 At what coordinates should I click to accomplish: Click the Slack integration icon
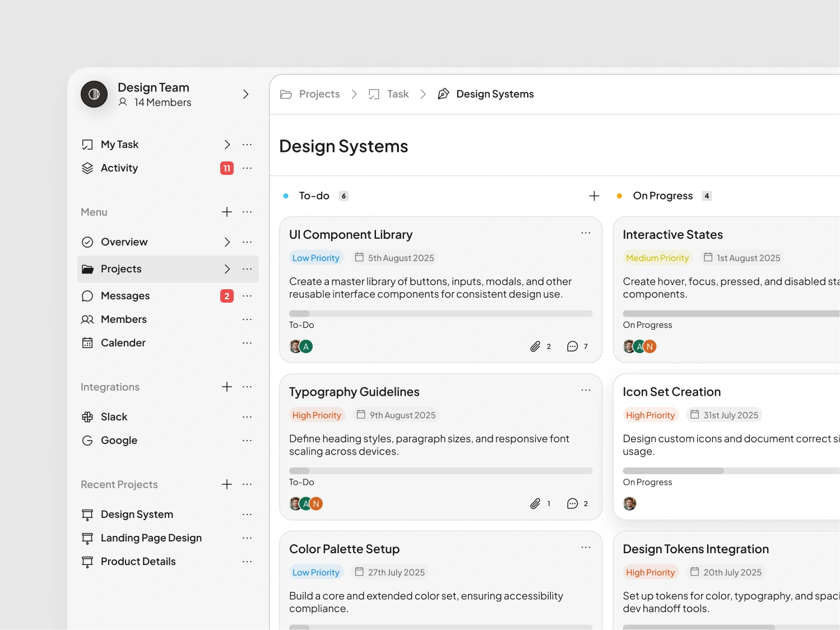87,417
